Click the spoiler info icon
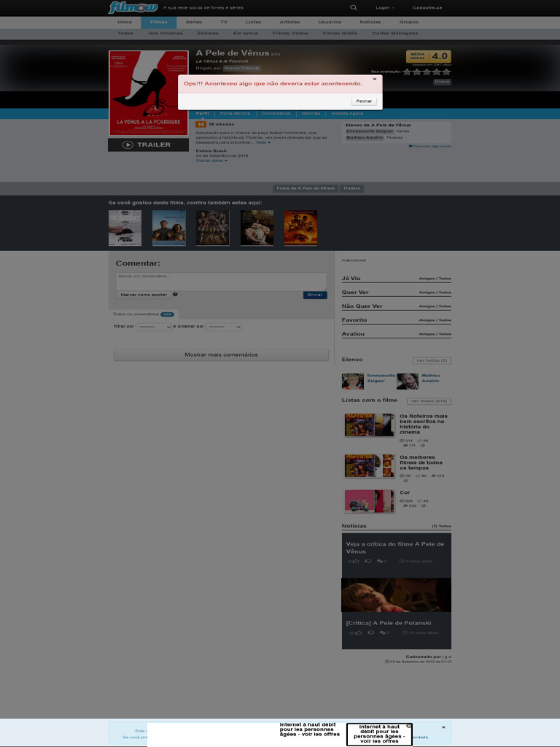Image resolution: width=560 pixels, height=747 pixels. coord(175,295)
